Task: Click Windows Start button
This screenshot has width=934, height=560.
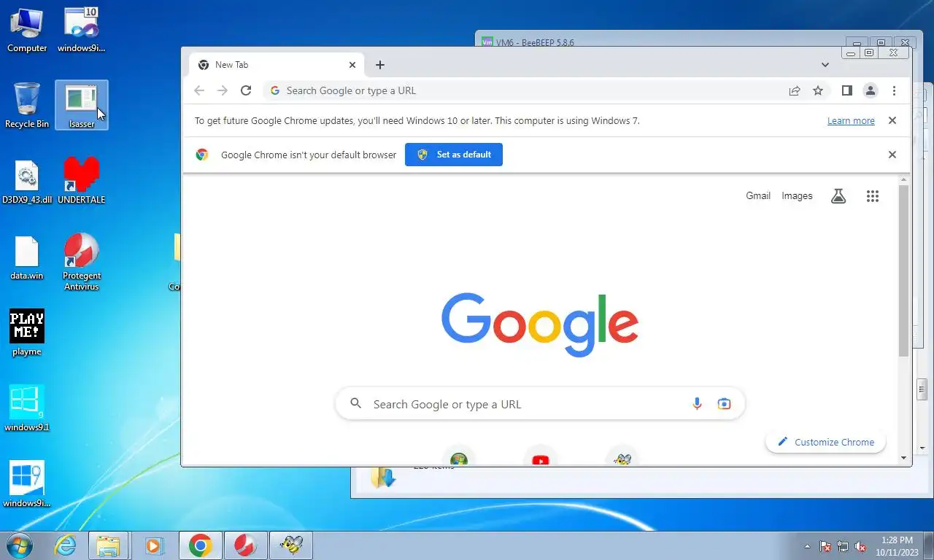Action: [x=18, y=545]
